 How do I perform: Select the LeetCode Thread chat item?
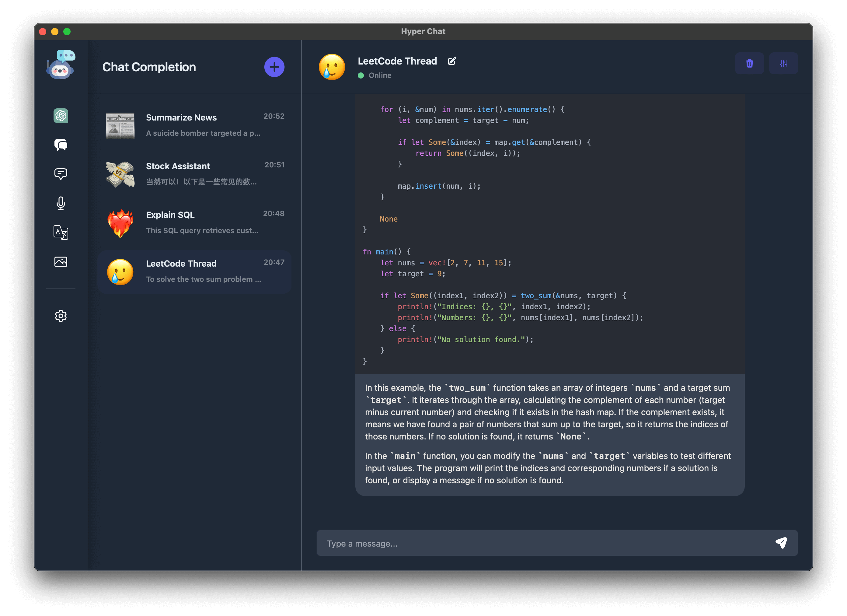[x=204, y=271]
